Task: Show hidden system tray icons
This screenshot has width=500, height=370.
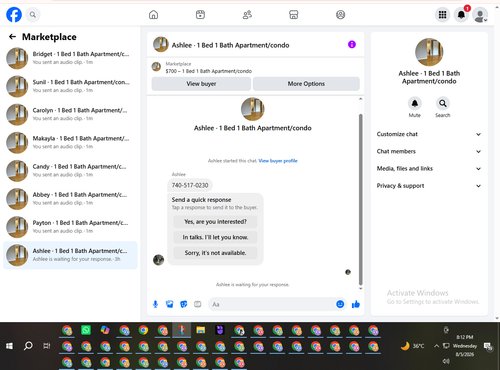Action: (436, 346)
